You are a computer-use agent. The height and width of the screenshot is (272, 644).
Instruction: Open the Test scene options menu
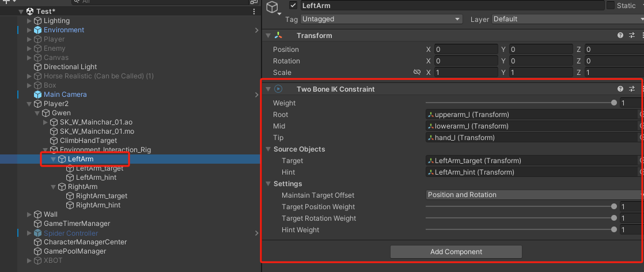254,12
